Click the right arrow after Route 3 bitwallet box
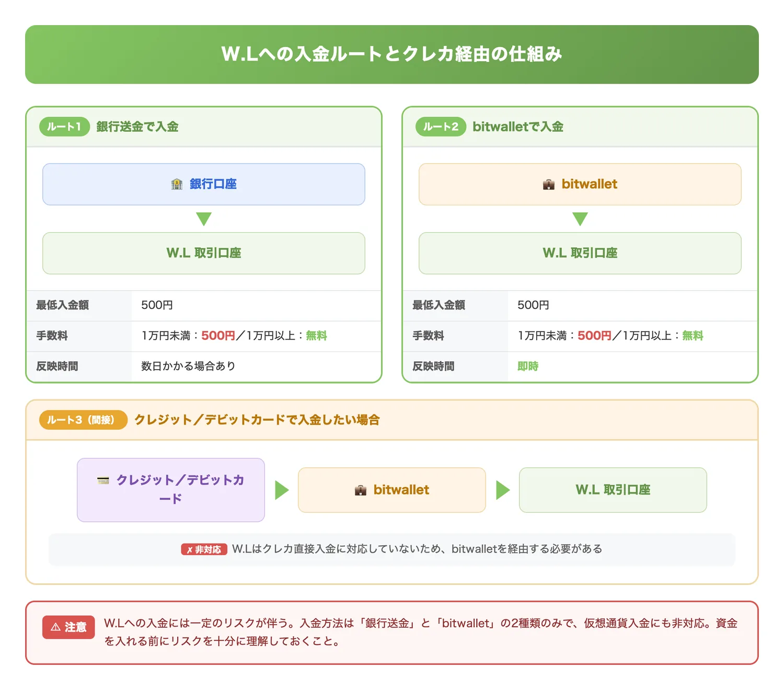Screen dimensions: 784x690 [503, 490]
